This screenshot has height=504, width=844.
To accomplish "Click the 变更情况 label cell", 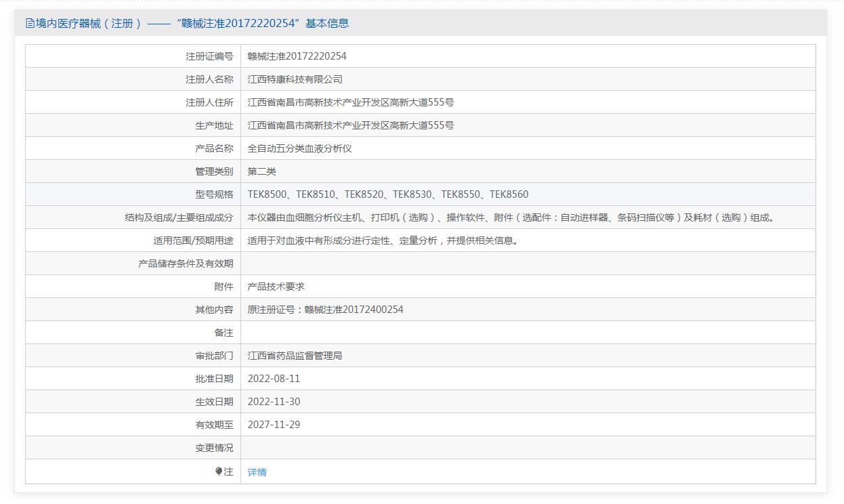I will tap(133, 448).
